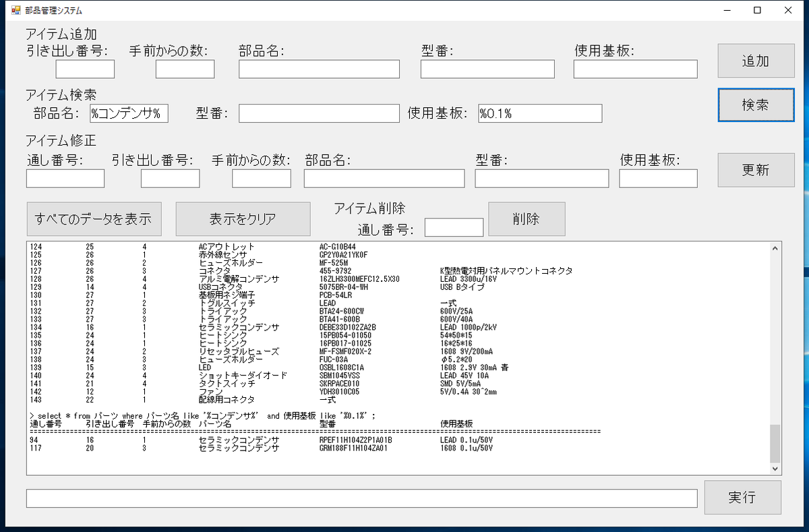
Task: Focus 部品名 field in アイテム追加
Action: pos(319,69)
